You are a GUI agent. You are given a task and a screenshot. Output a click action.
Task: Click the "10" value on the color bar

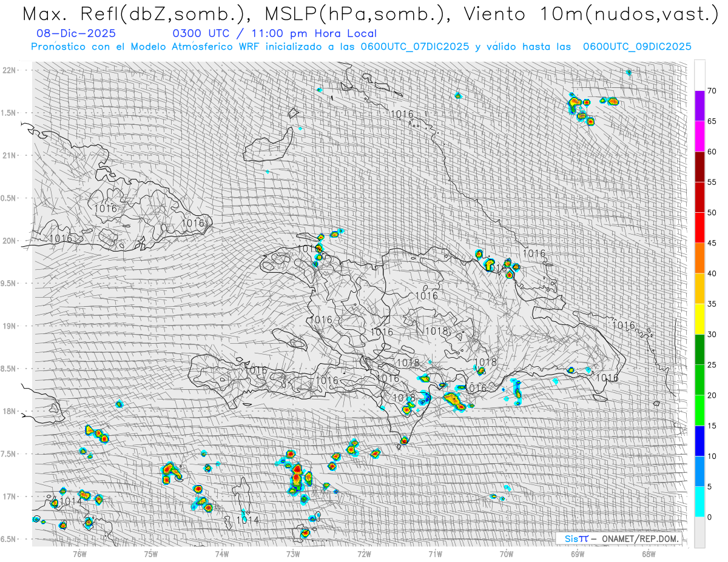click(712, 456)
